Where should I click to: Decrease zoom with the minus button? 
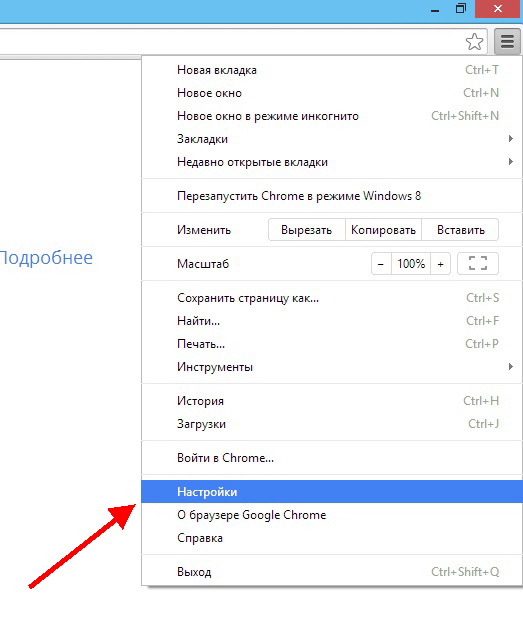tap(381, 263)
